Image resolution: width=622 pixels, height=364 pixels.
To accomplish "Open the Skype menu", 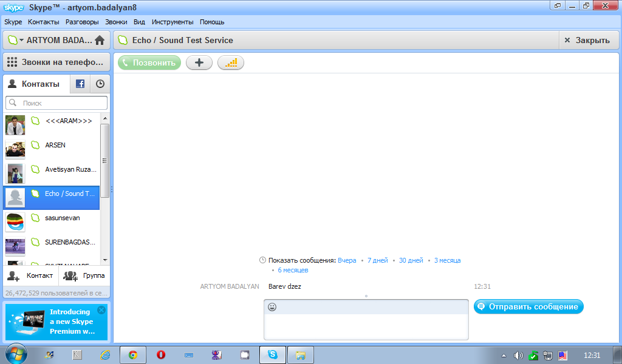I will (x=13, y=22).
